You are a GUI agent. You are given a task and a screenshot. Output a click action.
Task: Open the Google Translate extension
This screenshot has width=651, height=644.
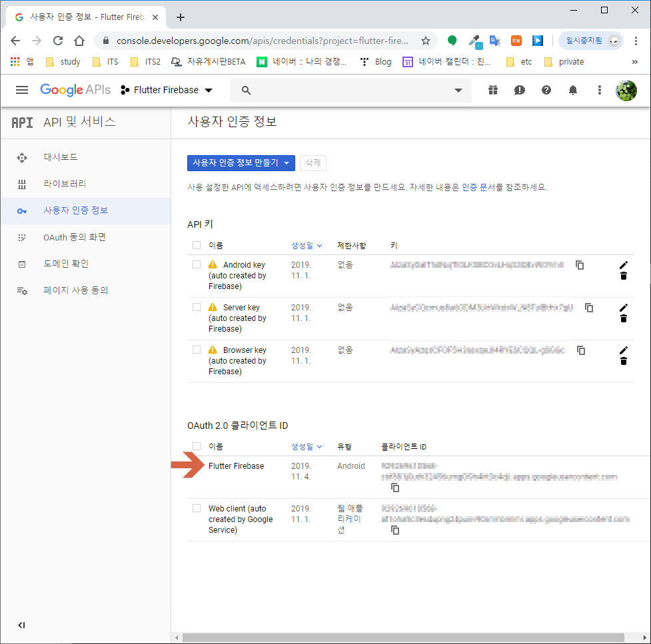click(x=494, y=41)
